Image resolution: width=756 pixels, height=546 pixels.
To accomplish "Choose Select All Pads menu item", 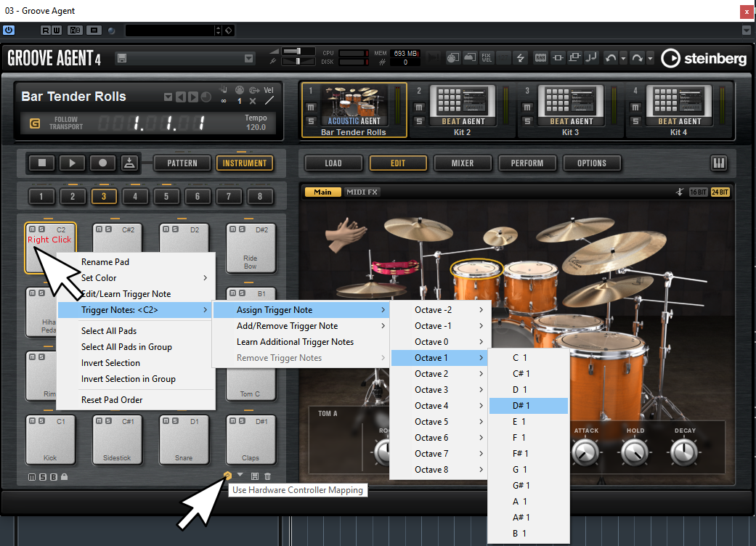I will coord(136,331).
